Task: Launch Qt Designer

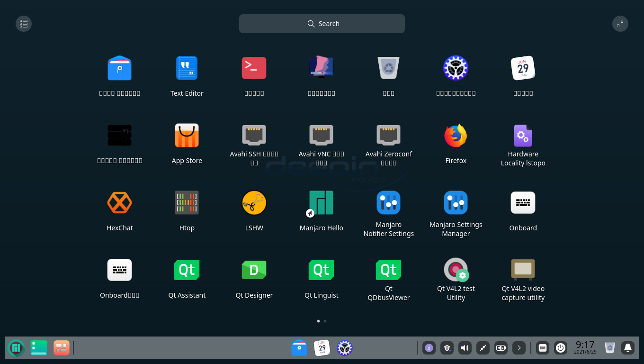Action: point(254,270)
